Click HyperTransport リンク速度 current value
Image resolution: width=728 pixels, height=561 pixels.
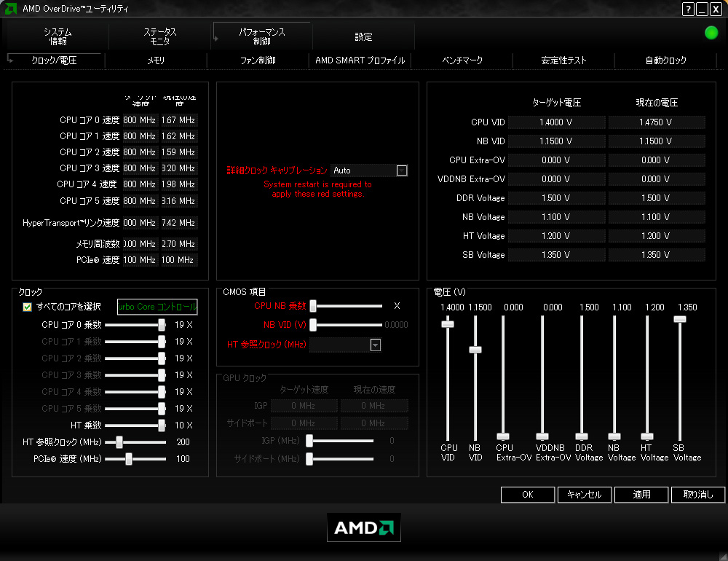coord(179,223)
